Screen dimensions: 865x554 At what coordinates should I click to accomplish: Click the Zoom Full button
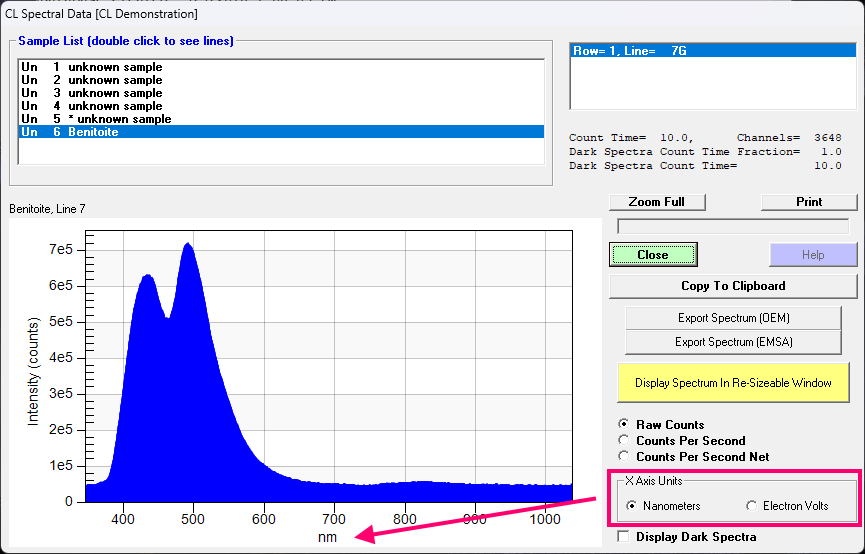[x=656, y=201]
